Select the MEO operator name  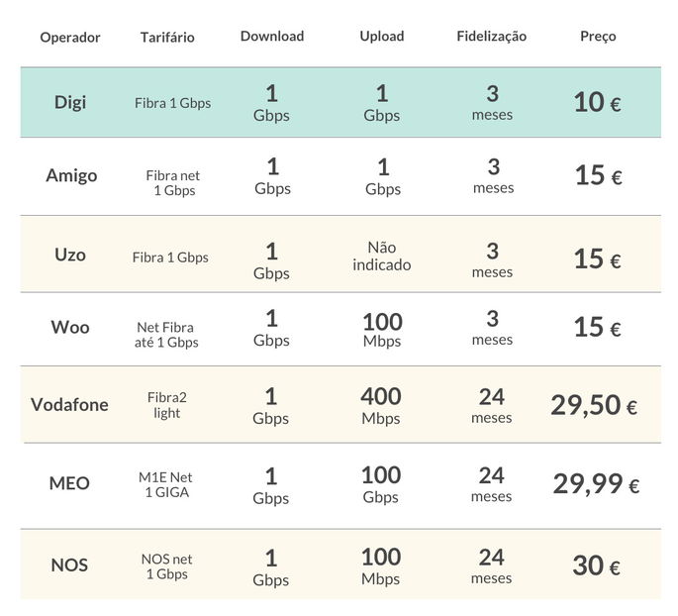point(69,483)
